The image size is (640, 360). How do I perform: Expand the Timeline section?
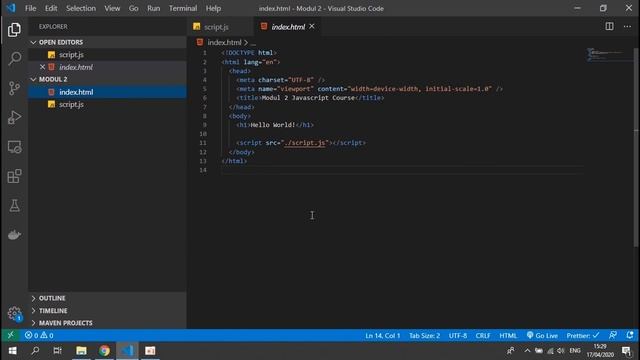[x=107, y=311]
